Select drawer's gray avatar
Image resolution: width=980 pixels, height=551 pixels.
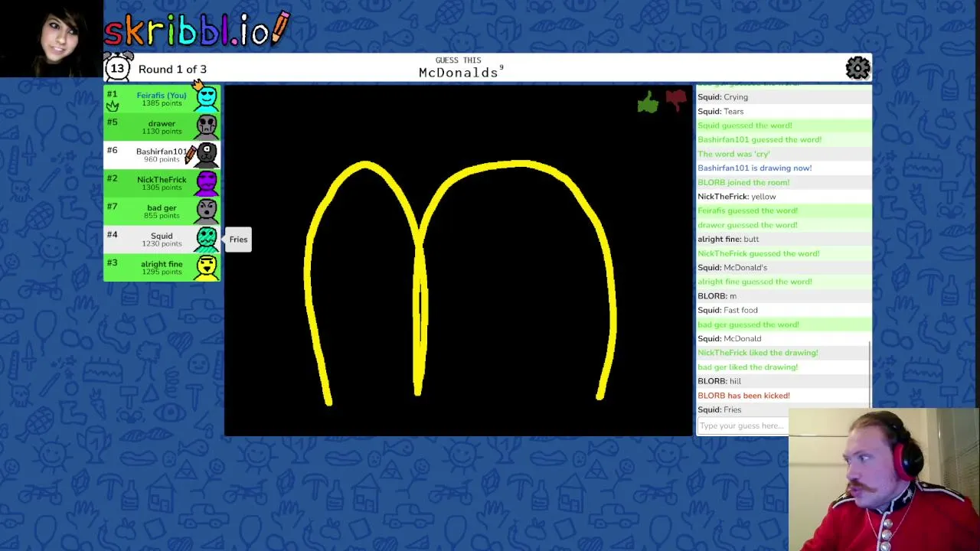click(206, 126)
